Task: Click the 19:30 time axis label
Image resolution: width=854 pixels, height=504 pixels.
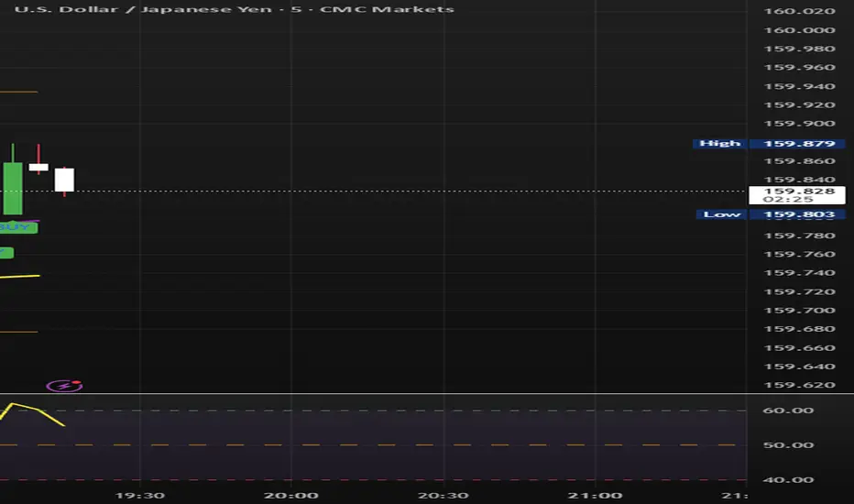Action: pos(140,496)
